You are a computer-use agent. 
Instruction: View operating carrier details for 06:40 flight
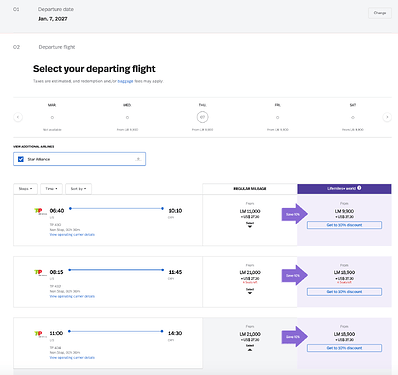(72, 235)
